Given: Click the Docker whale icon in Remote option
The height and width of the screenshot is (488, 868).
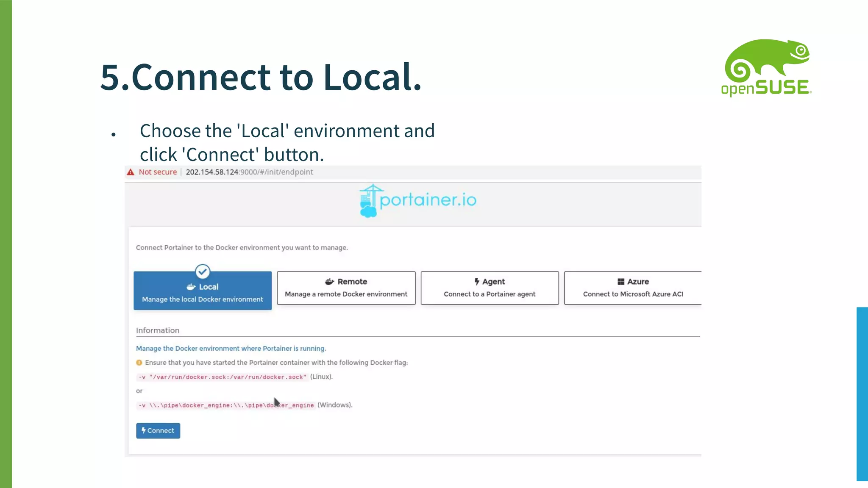Looking at the screenshot, I should point(330,282).
